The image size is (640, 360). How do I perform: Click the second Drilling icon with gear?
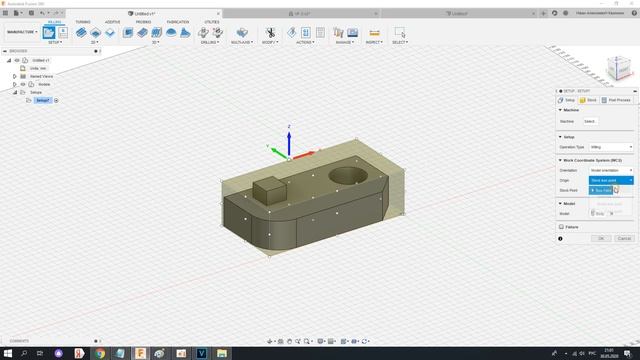point(218,33)
